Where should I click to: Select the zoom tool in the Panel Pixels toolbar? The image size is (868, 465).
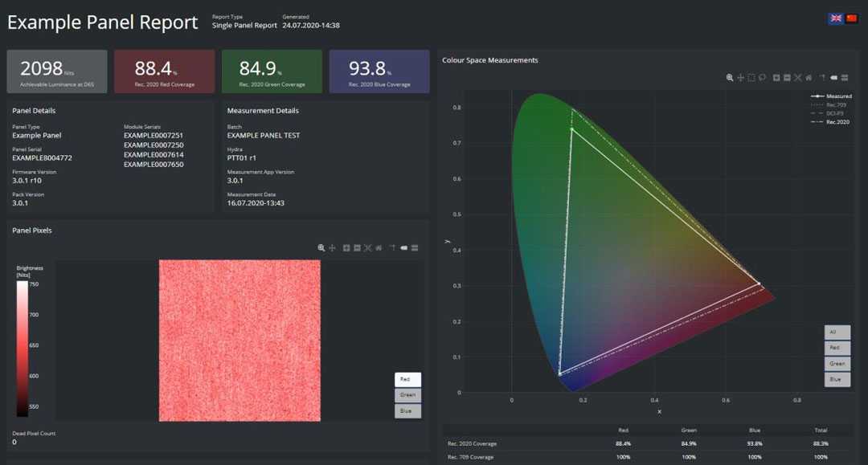tap(322, 248)
